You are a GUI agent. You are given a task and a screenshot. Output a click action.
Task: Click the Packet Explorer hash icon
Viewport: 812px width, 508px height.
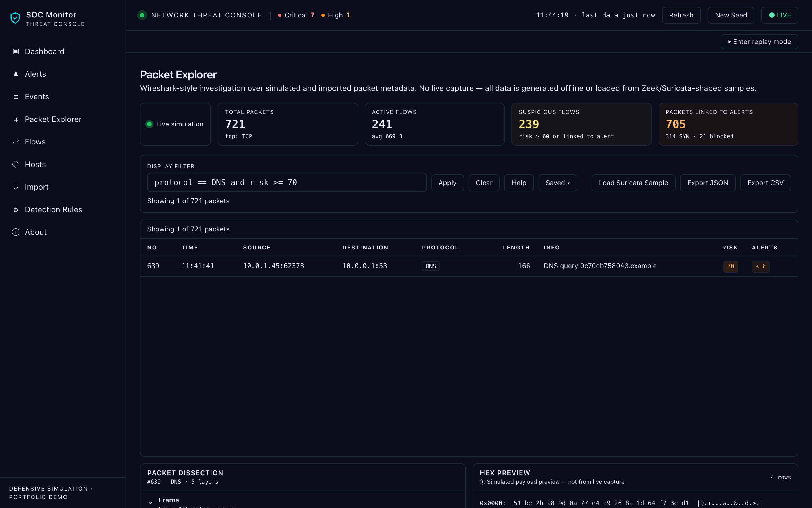click(x=16, y=119)
